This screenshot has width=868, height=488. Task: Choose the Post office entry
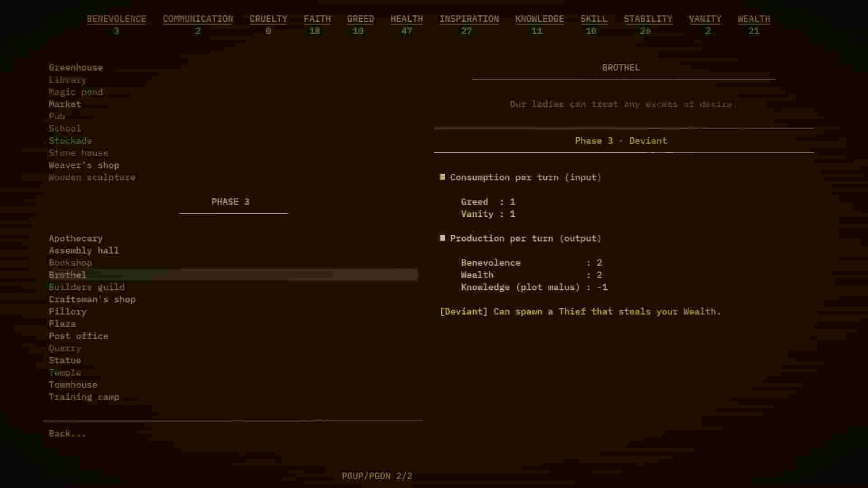coord(78,336)
